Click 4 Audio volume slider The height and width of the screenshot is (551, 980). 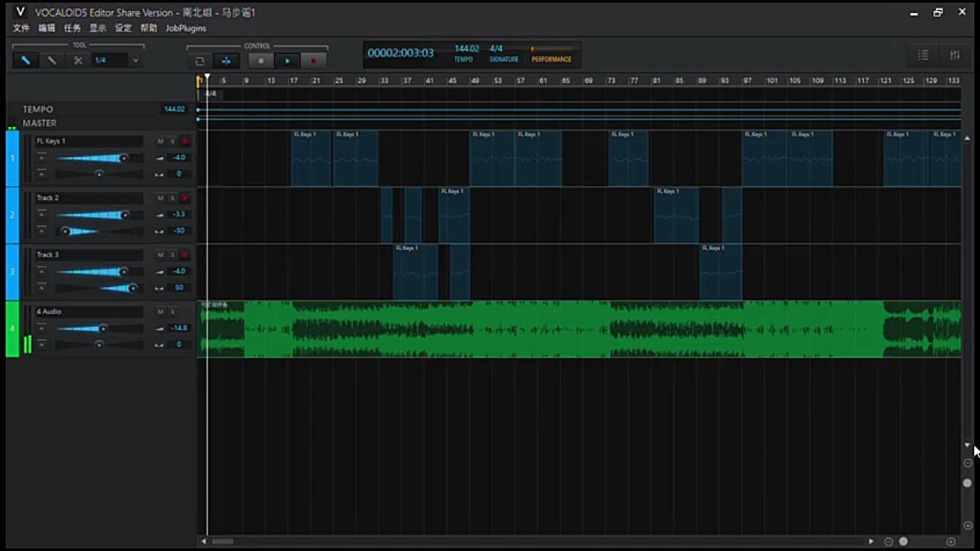point(99,328)
